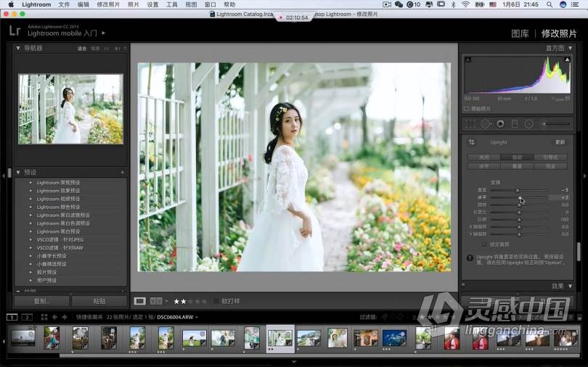Open the 照片 menu
The image size is (588, 367).
coord(133,4)
